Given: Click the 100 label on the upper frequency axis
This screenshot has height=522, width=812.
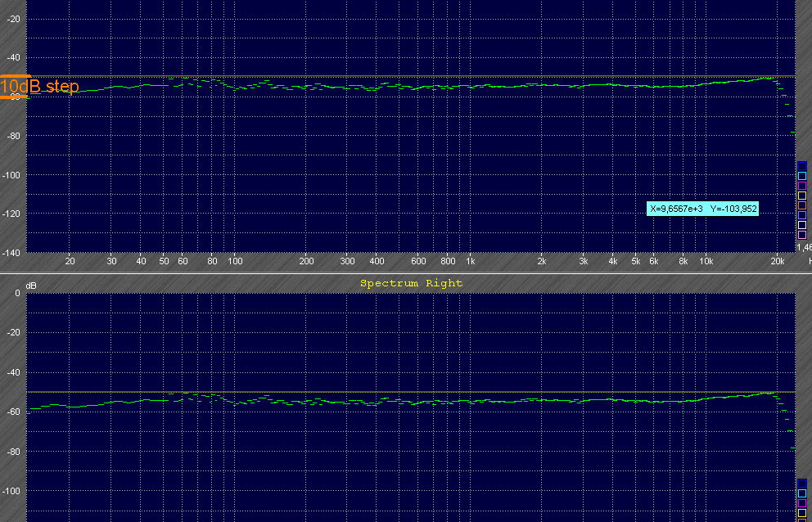Looking at the screenshot, I should [235, 262].
